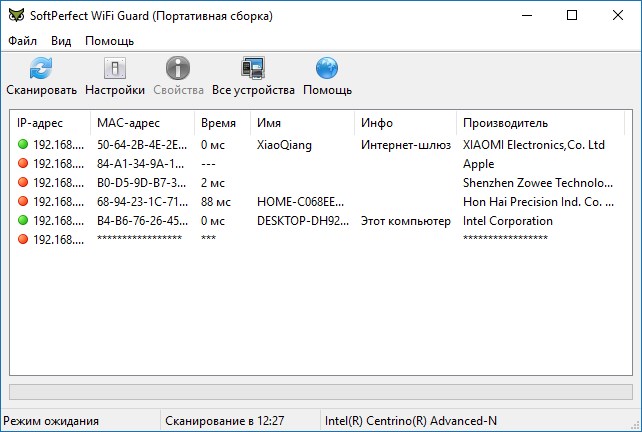This screenshot has height=432, width=642.
Task: Click the Помощь globe icon in toolbar
Action: coord(327,68)
